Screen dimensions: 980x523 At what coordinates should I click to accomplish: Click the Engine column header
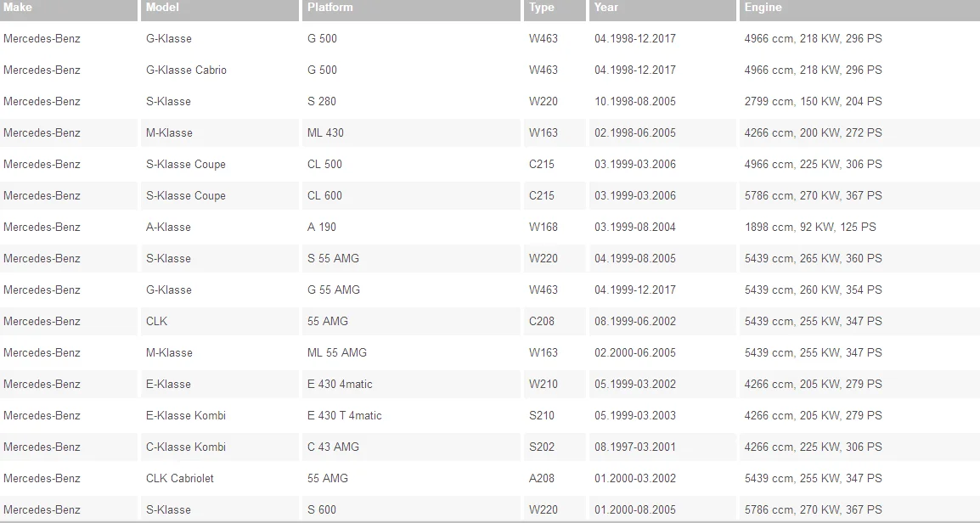point(859,9)
